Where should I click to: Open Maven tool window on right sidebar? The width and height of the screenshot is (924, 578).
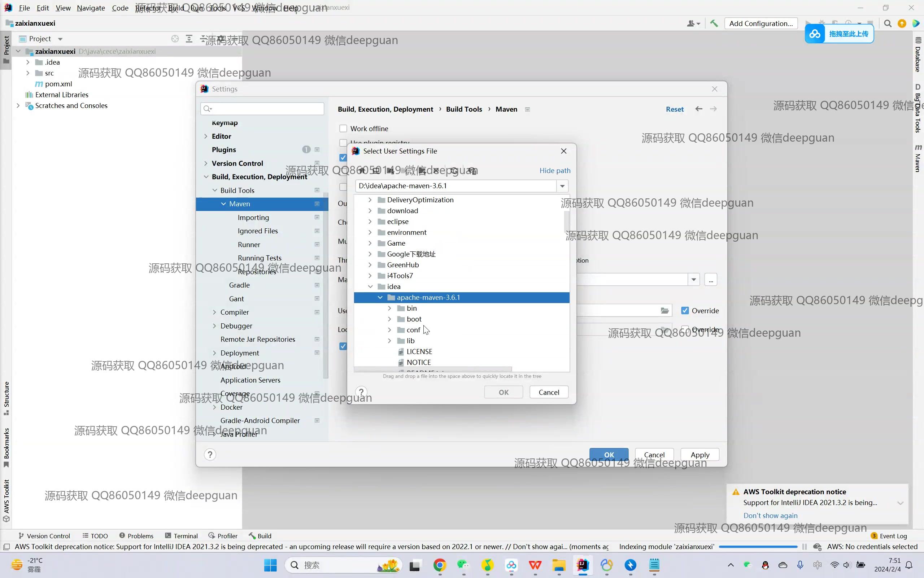[x=918, y=158]
